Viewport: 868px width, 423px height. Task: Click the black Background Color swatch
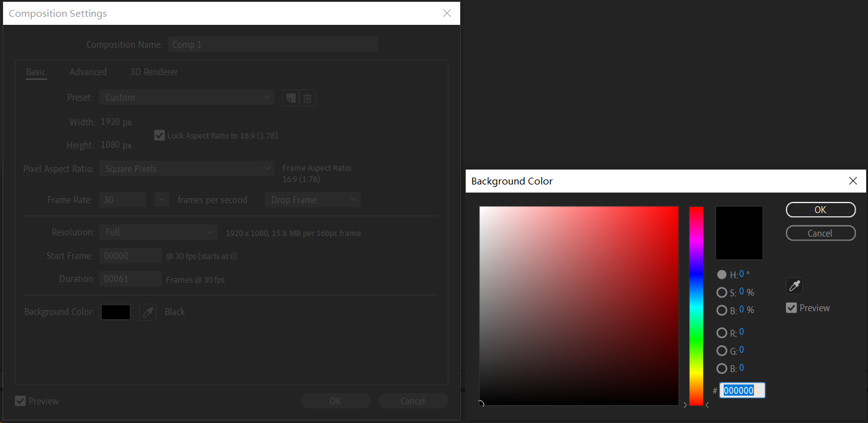tap(116, 312)
